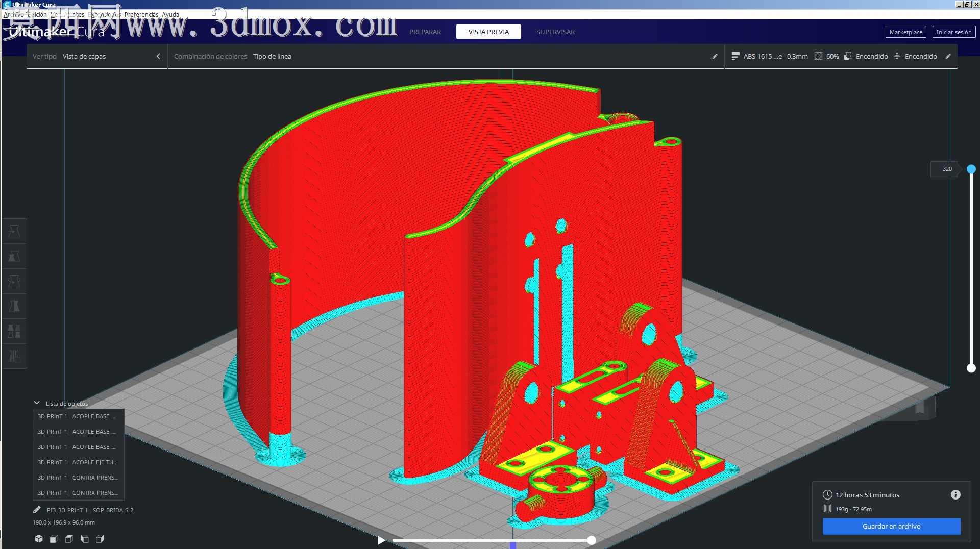Collapse the Lista de objetos chevron
Viewport: 980px width, 549px height.
tap(37, 403)
